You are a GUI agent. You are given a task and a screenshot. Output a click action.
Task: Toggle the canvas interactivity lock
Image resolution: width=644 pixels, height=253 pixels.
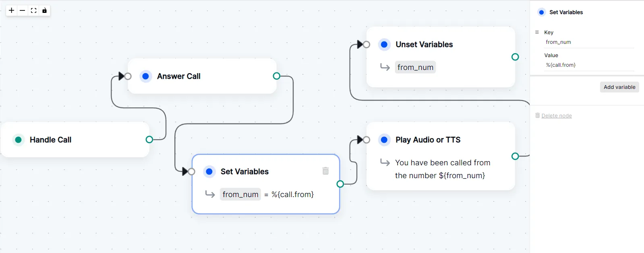pyautogui.click(x=45, y=10)
